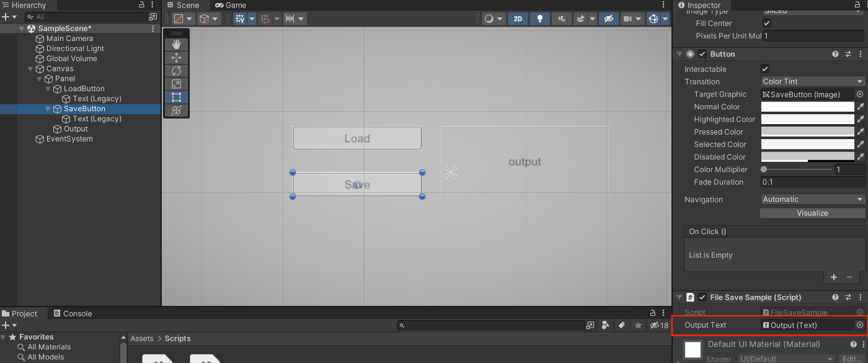Image resolution: width=868 pixels, height=363 pixels.
Task: Open the Navigation Automatic dropdown
Action: [x=813, y=199]
